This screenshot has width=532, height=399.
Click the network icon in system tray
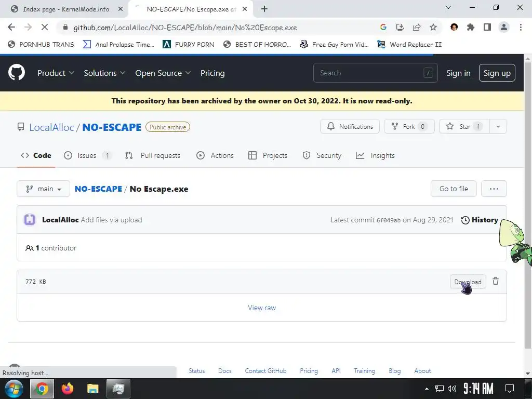pos(440,389)
